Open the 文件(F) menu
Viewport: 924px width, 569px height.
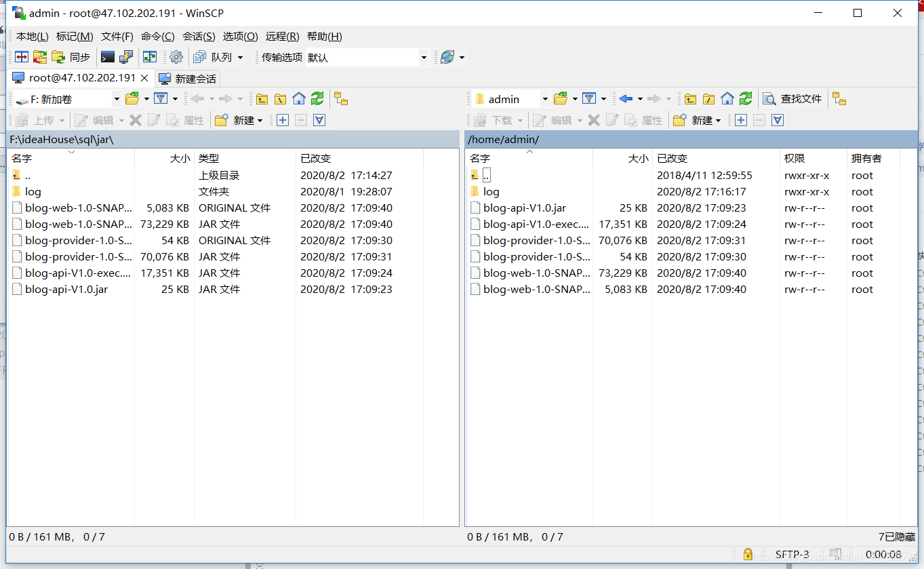coord(117,37)
